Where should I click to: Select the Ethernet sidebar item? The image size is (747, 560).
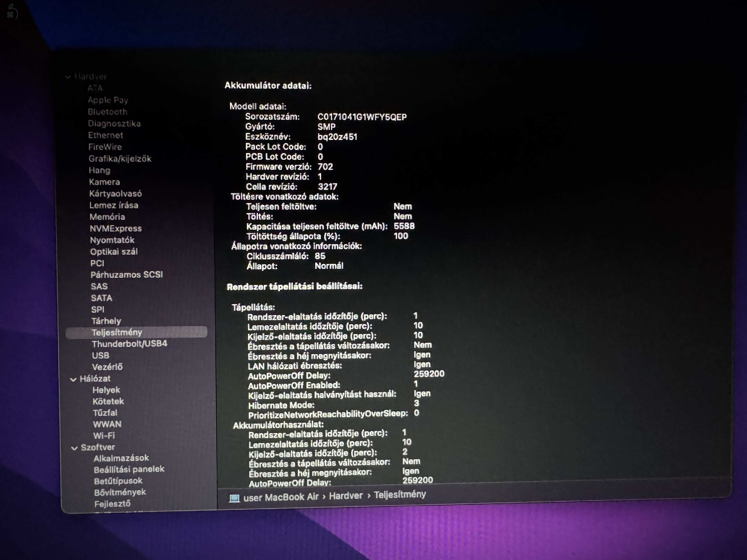coord(105,135)
